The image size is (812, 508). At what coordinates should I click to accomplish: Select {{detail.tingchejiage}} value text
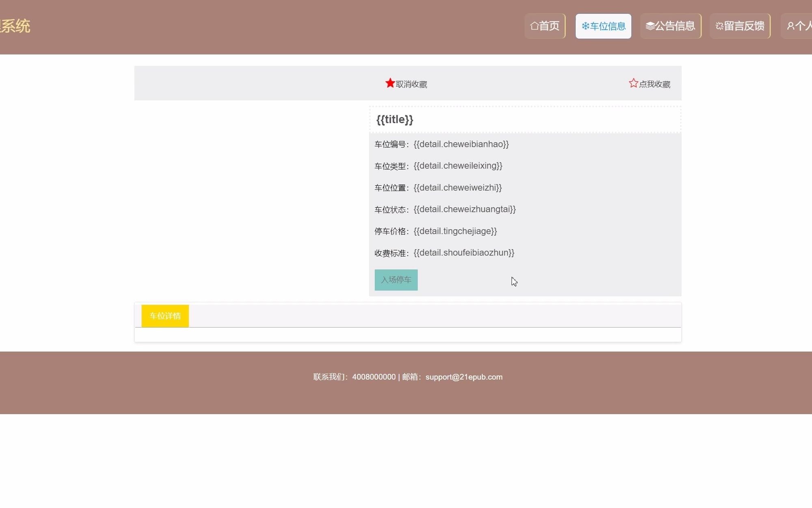pos(455,231)
